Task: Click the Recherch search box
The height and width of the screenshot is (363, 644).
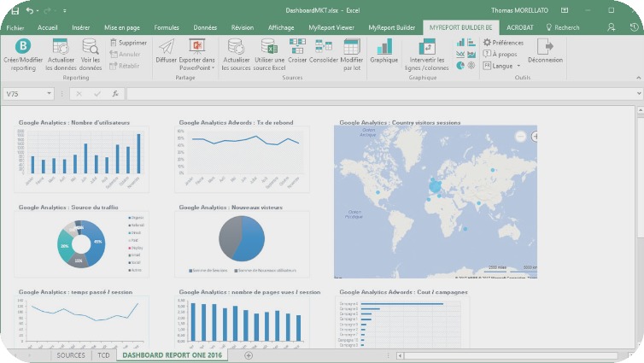Action: 562,27
